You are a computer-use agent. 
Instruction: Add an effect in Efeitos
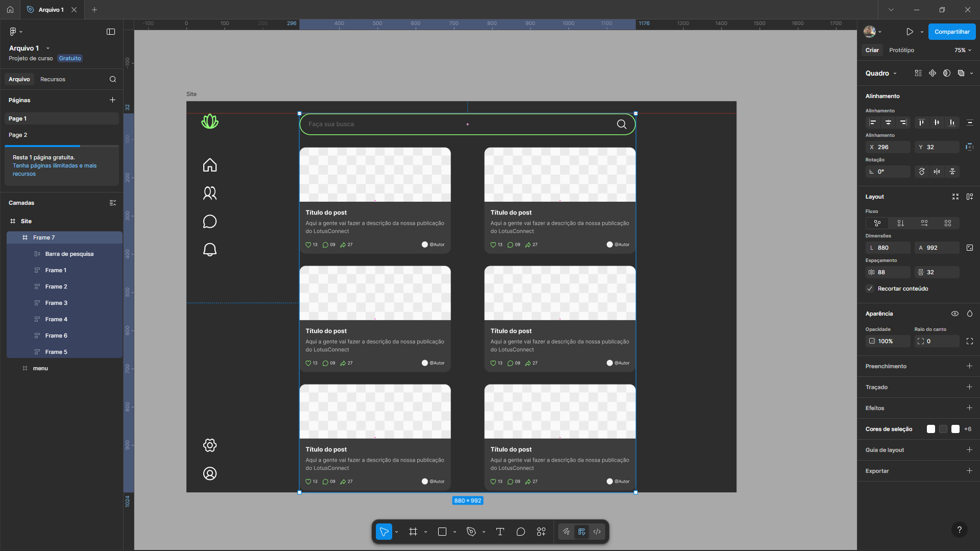969,408
